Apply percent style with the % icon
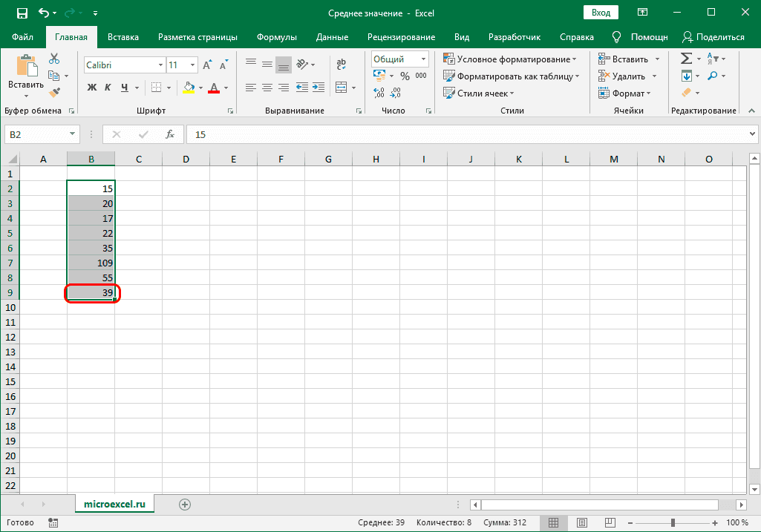 point(405,77)
